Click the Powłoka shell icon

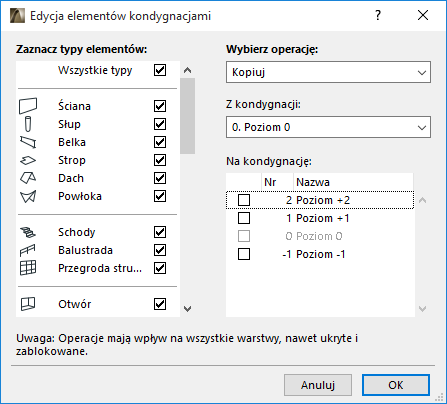click(28, 196)
